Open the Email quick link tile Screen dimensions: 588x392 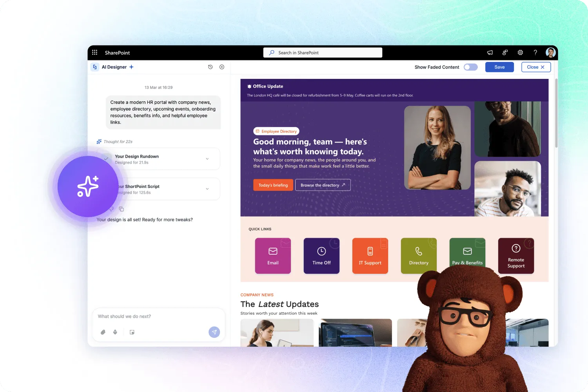(273, 256)
